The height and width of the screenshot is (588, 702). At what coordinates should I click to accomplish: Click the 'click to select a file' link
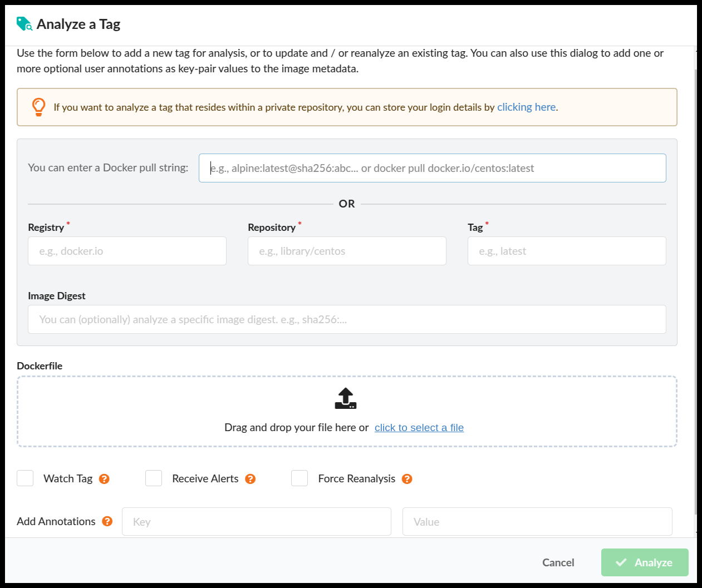(x=419, y=427)
